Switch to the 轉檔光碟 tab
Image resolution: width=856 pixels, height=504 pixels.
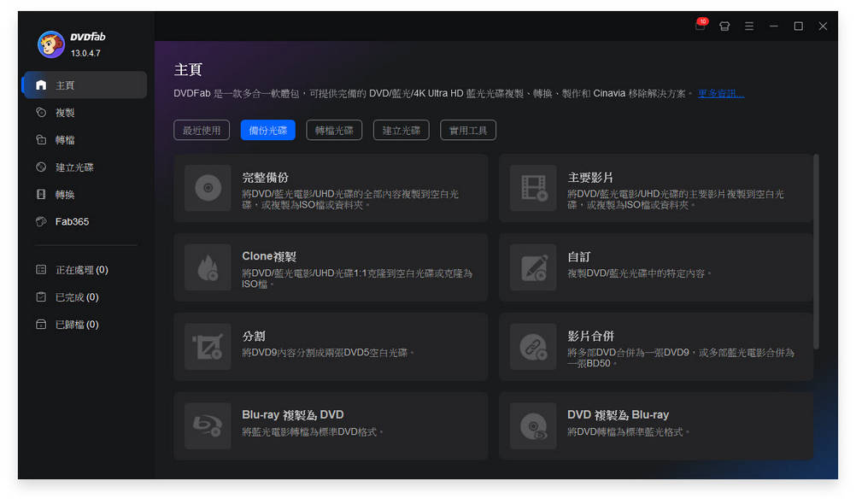[x=334, y=130]
